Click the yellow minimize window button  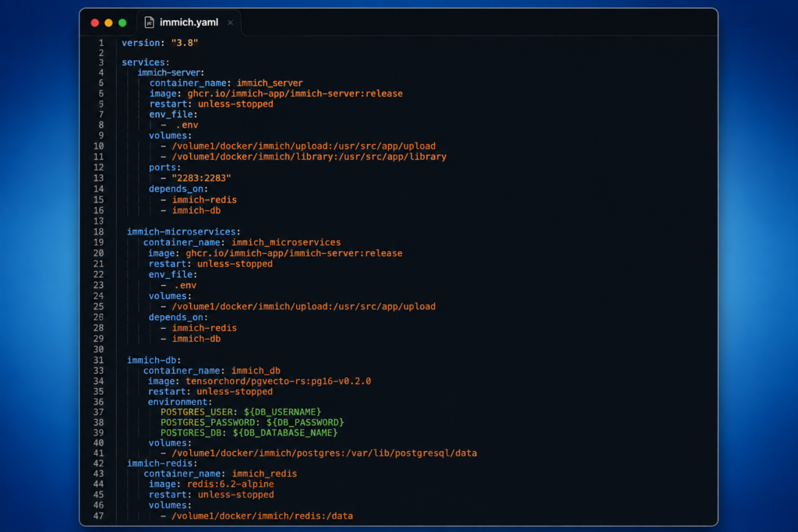108,23
